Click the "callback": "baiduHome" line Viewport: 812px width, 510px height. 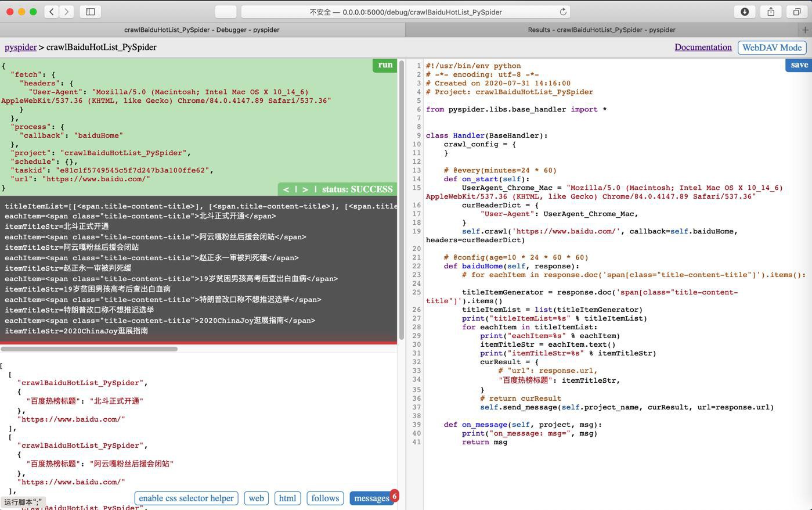pos(71,135)
